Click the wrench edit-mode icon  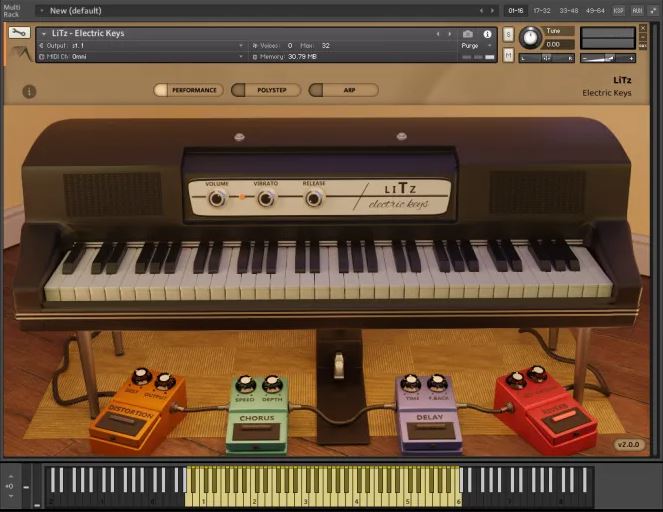click(x=19, y=33)
